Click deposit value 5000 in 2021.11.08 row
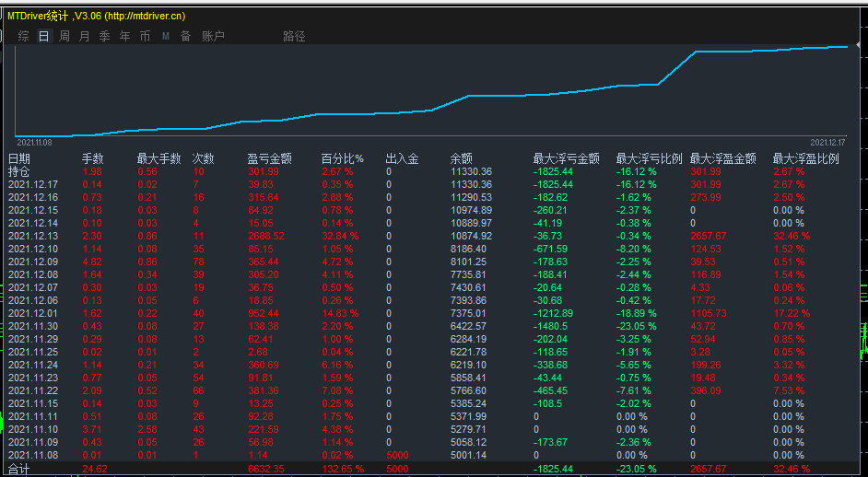The height and width of the screenshot is (477, 868). [397, 455]
